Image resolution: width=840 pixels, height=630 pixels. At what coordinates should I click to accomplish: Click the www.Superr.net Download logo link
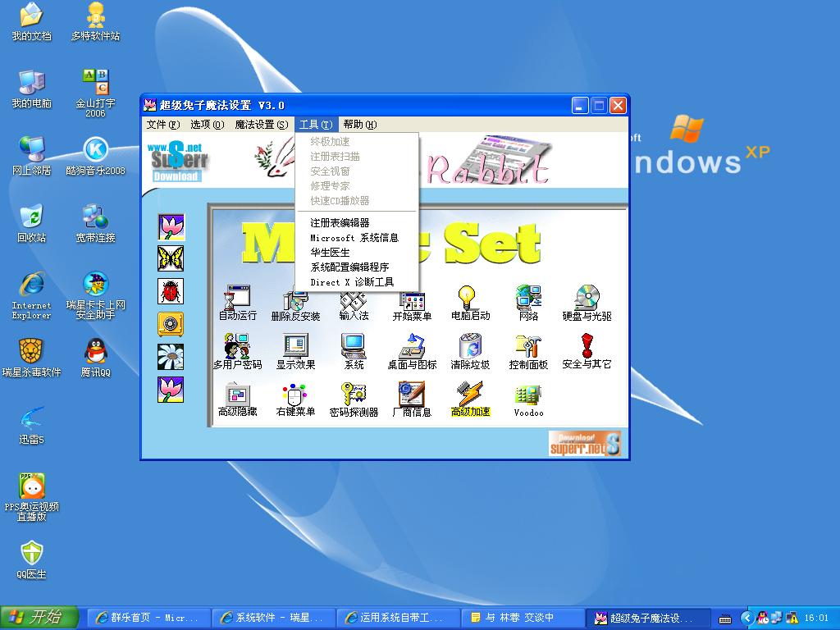(177, 162)
